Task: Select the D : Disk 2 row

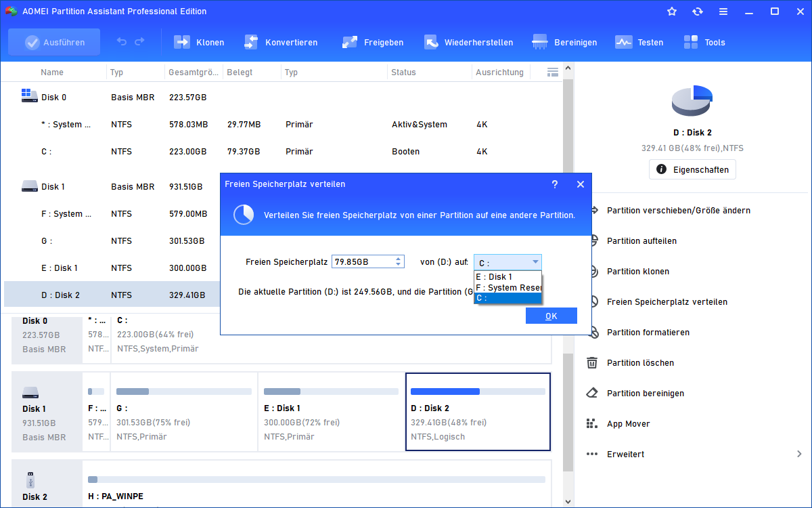Action: pyautogui.click(x=112, y=295)
